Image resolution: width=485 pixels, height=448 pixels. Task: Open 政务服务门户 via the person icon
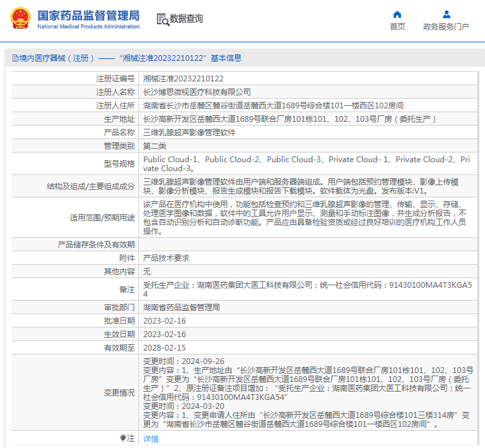coord(447,15)
